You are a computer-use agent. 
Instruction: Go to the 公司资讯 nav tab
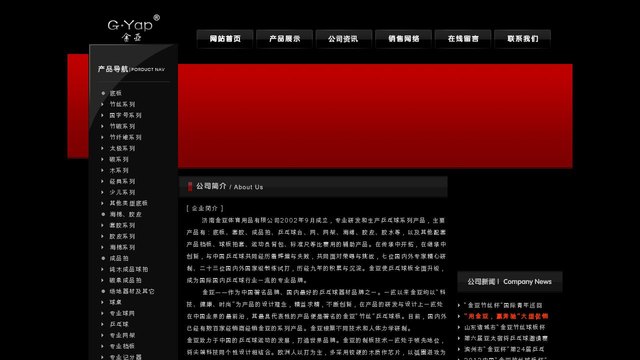[343, 39]
